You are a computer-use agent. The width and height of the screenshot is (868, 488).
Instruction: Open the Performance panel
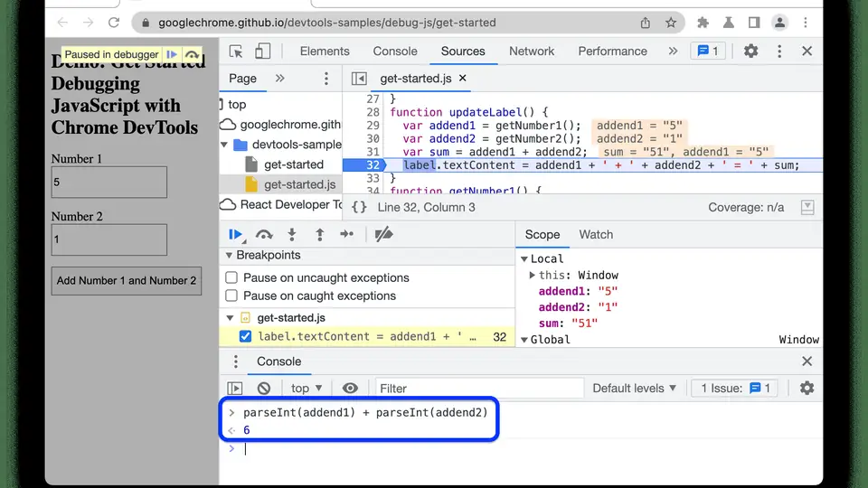coord(612,52)
